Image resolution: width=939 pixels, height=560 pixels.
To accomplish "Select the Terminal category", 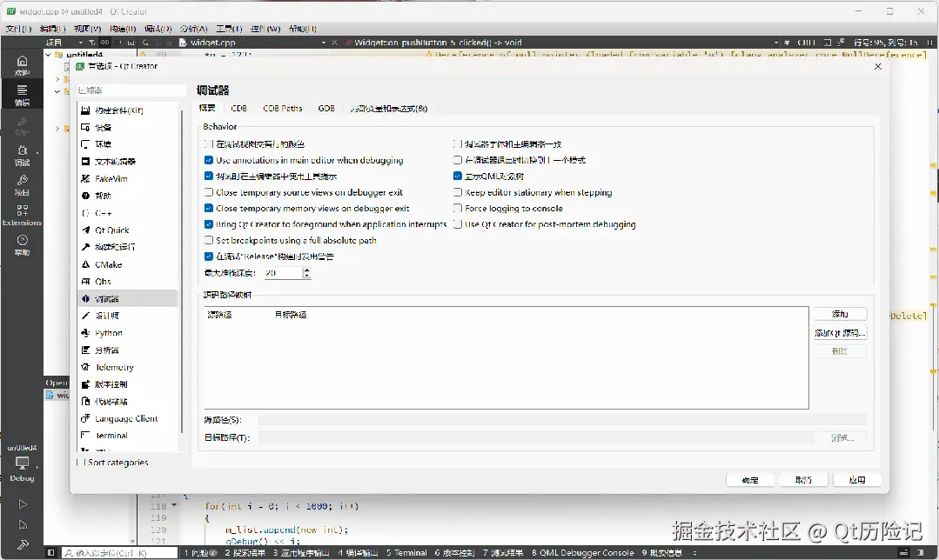I will [x=128, y=435].
